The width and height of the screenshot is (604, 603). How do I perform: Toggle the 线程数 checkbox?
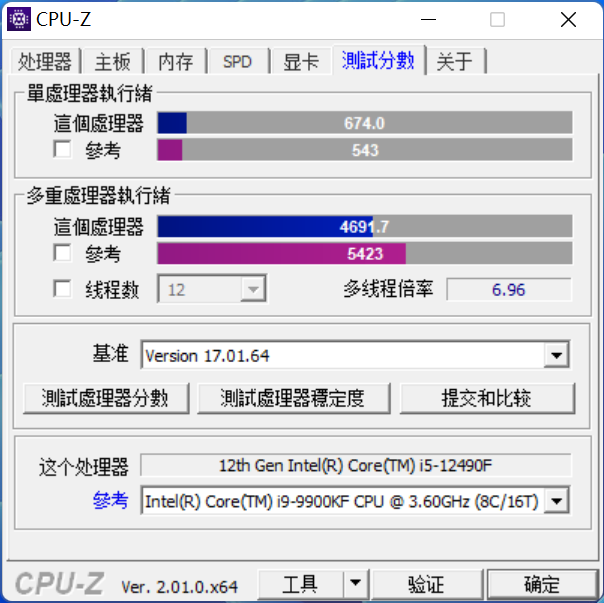point(62,289)
